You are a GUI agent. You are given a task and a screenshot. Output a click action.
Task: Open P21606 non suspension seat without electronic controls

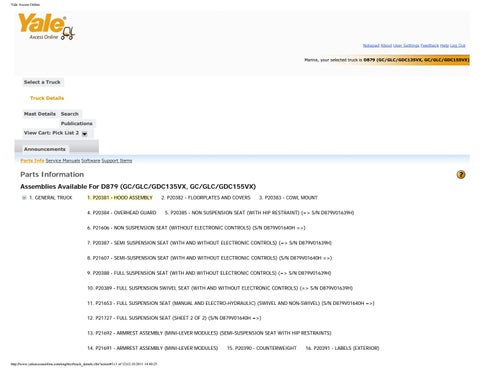pos(196,228)
